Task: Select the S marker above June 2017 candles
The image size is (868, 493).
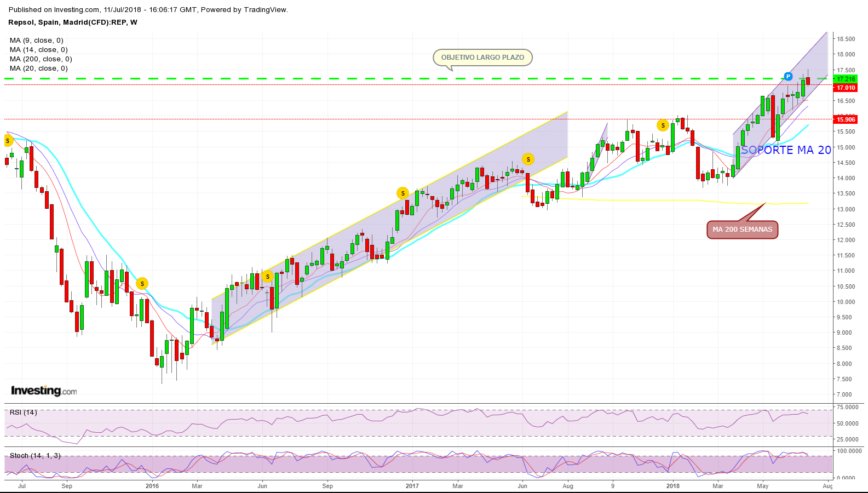Action: point(528,159)
